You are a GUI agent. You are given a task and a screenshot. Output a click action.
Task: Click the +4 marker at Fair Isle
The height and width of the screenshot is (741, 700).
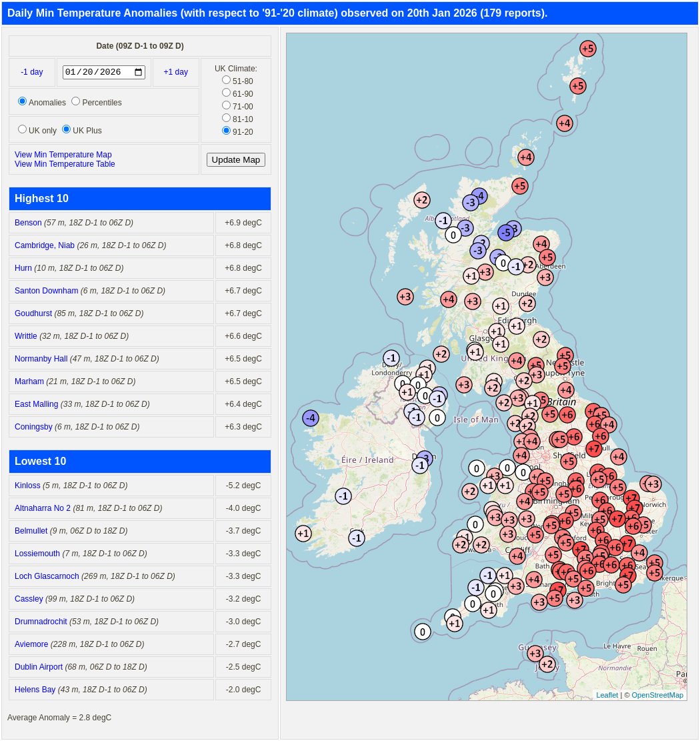pyautogui.click(x=565, y=123)
